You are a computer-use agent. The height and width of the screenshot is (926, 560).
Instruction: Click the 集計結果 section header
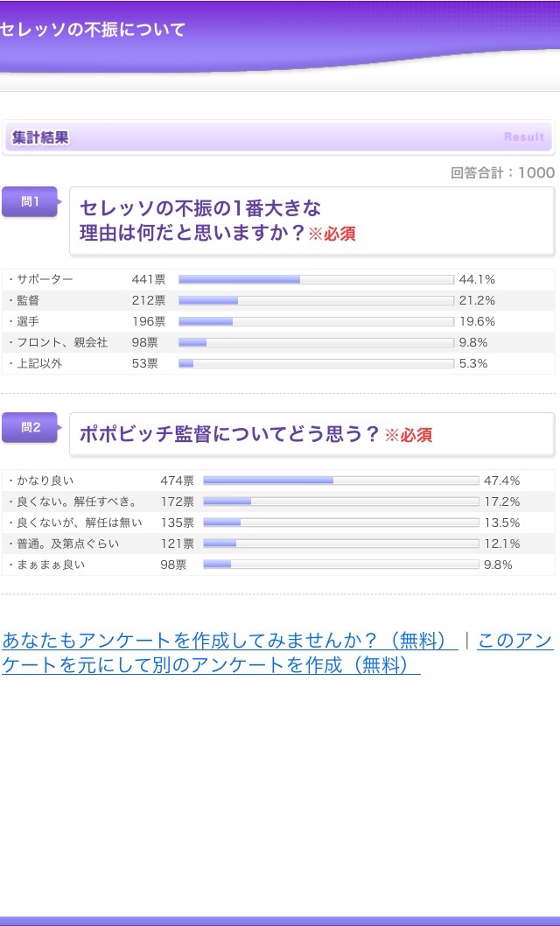(41, 137)
